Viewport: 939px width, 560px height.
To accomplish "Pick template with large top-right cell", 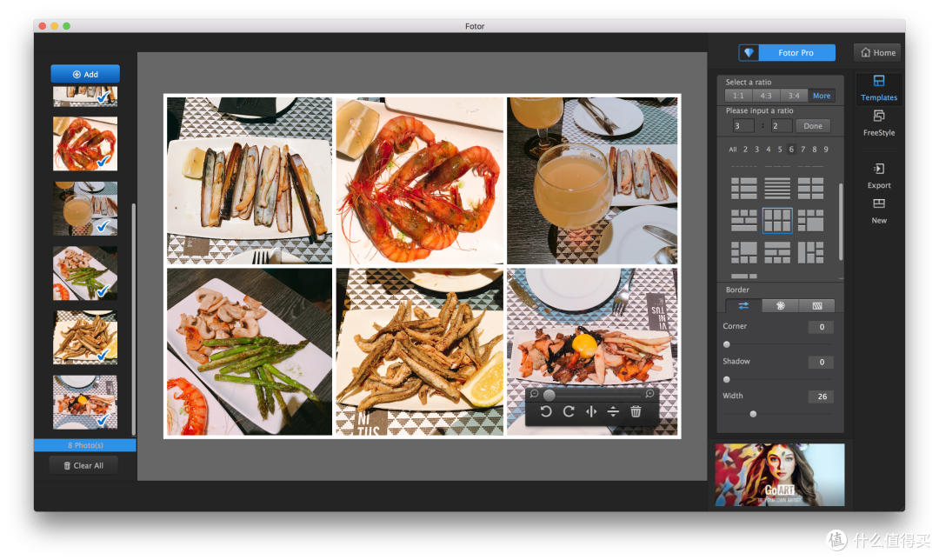I will coord(743,253).
